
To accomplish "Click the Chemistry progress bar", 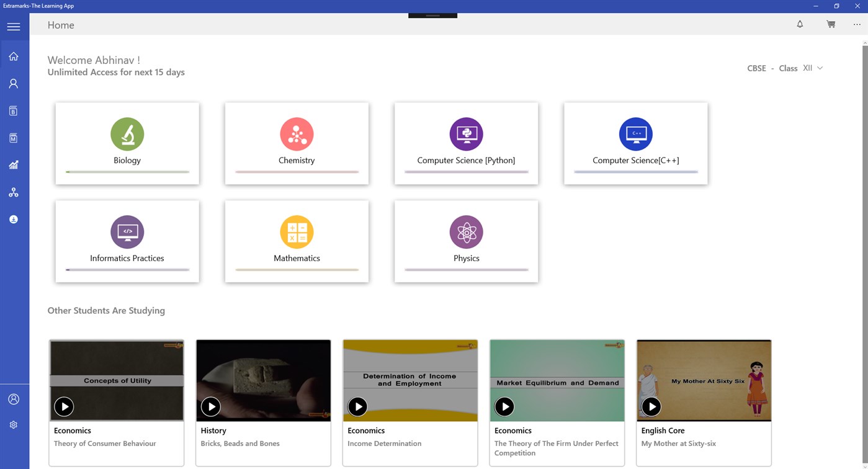I will pos(297,172).
